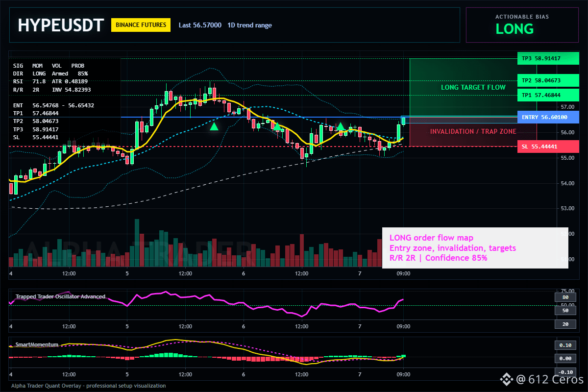Click the ATR 0.48189 value

tap(70, 81)
